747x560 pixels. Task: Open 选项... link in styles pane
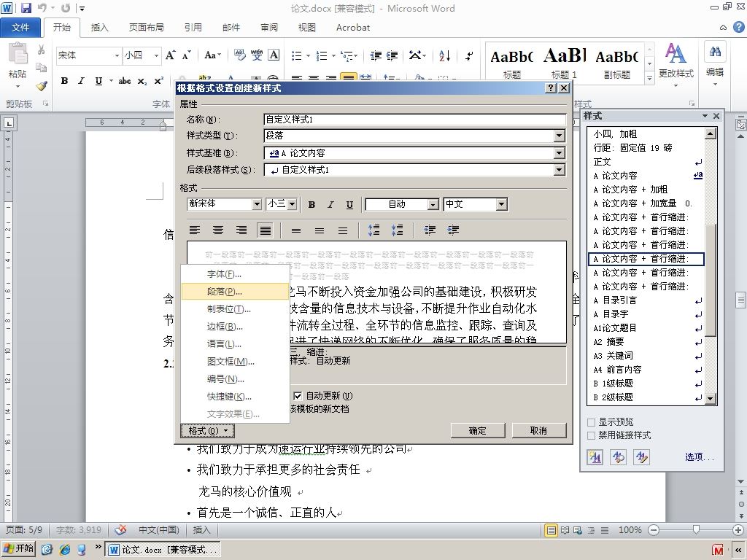pos(700,457)
